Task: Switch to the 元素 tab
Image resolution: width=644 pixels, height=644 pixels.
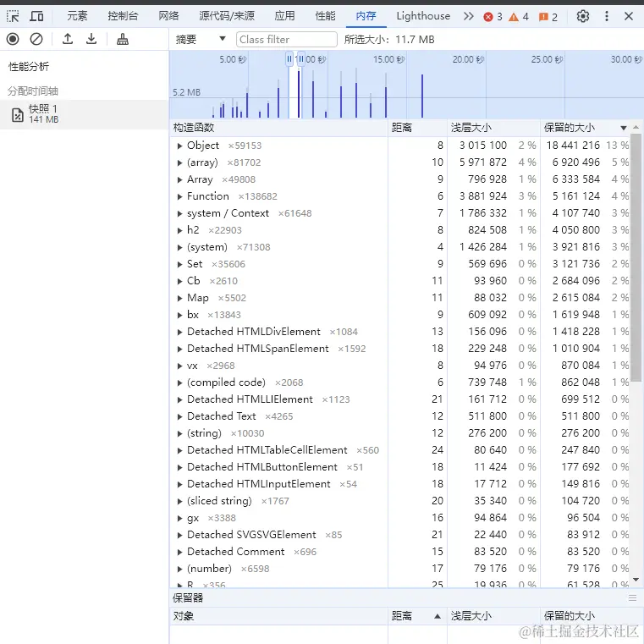Action: (x=77, y=16)
